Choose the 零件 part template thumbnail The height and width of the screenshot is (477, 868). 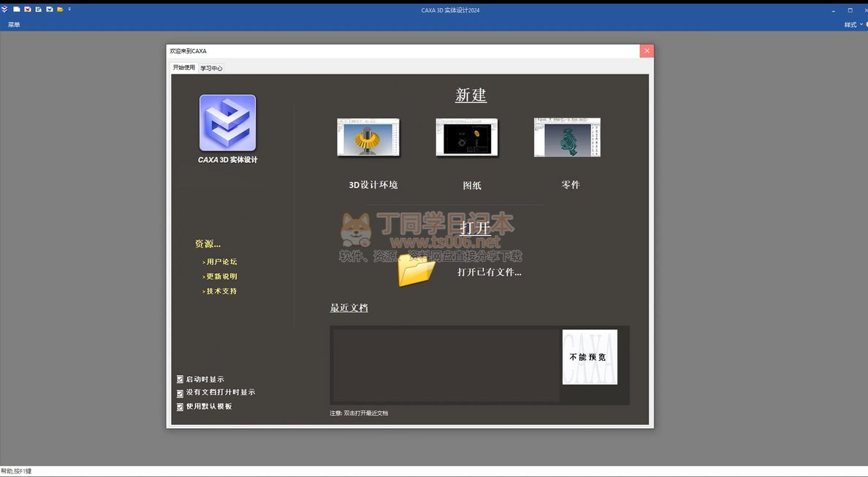567,137
